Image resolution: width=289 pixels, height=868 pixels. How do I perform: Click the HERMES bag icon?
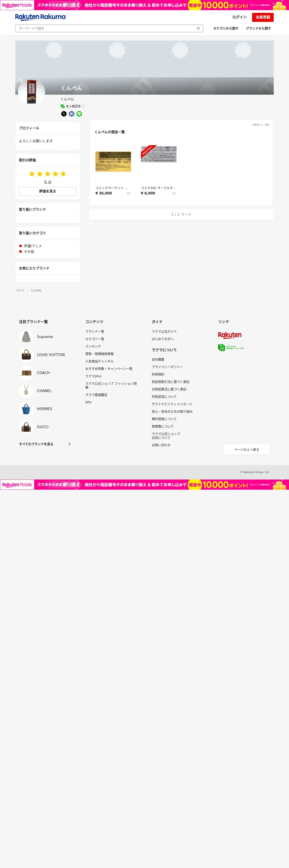click(26, 409)
